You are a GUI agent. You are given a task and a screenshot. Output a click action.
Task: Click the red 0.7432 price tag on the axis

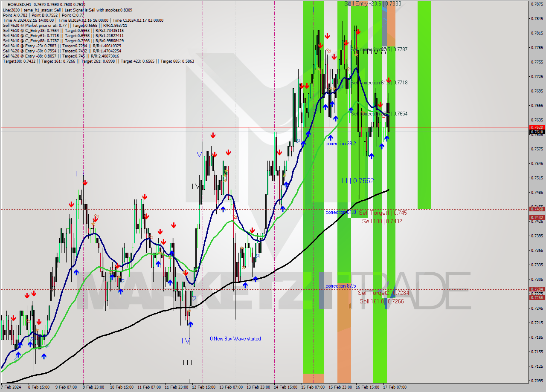537,217
